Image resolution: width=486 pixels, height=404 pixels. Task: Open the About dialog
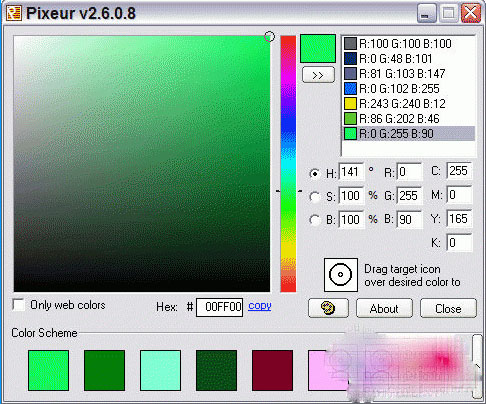coord(384,308)
